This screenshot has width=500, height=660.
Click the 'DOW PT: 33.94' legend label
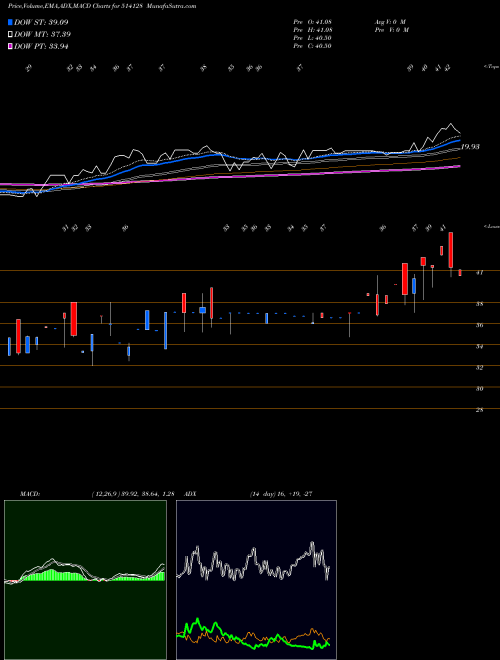click(41, 46)
